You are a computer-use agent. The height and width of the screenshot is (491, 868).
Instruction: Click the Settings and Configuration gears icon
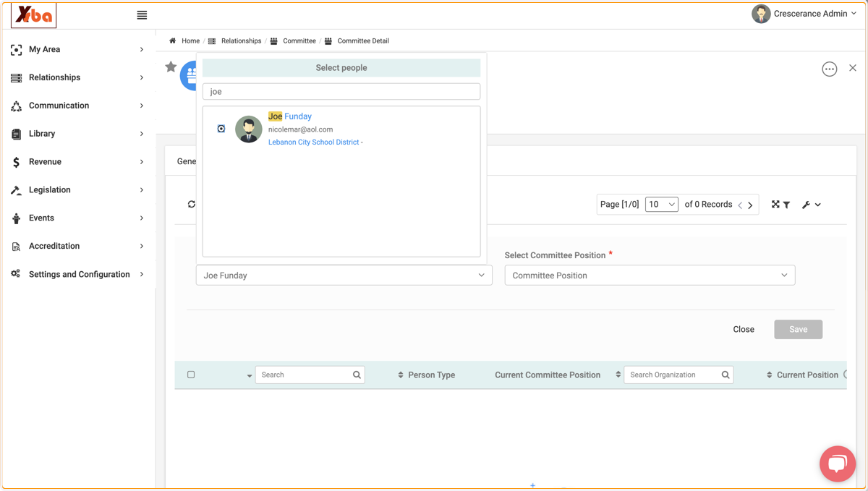pyautogui.click(x=16, y=274)
